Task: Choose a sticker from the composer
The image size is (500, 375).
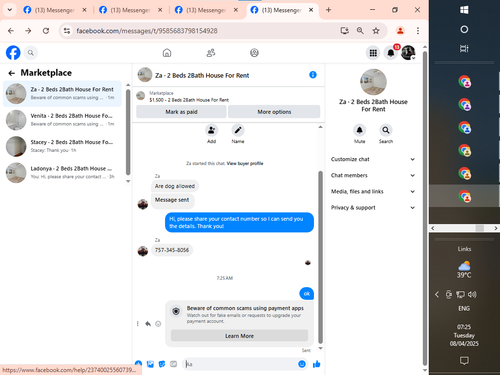Action: (x=162, y=364)
